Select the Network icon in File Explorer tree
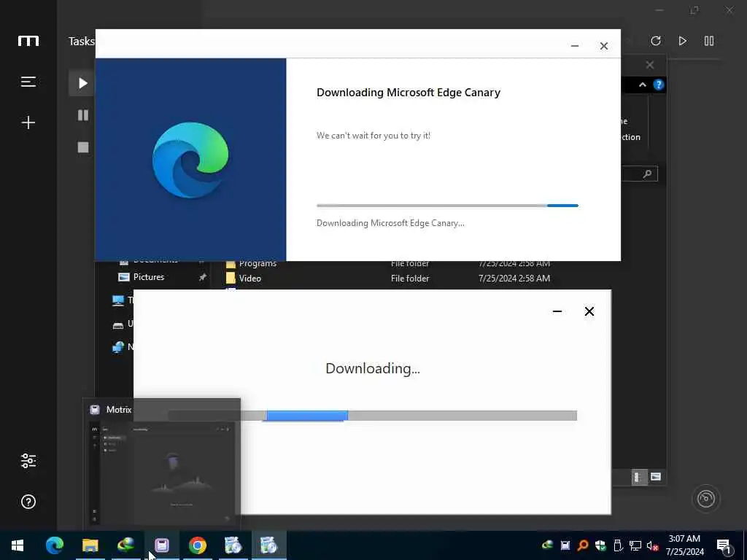Screen dimensions: 747x560 point(118,347)
